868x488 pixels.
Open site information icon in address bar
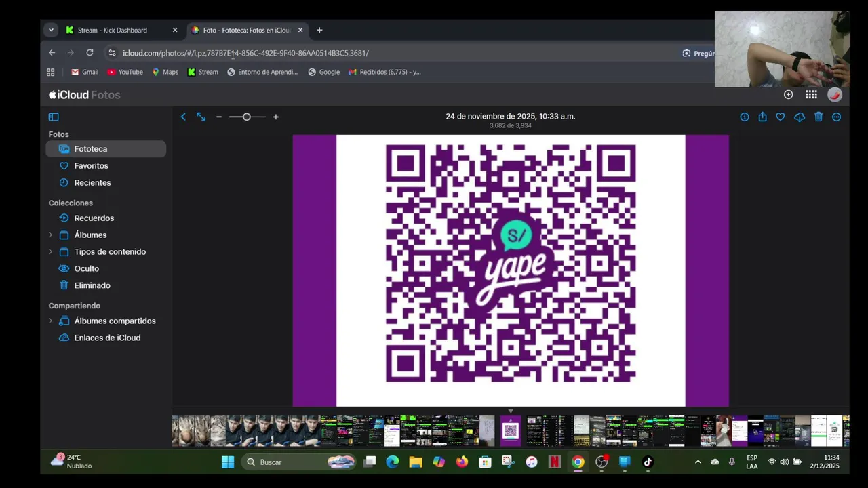tap(112, 53)
